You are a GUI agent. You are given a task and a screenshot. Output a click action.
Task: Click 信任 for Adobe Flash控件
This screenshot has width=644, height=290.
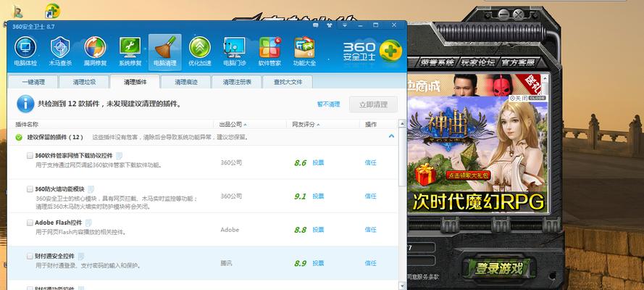click(x=370, y=230)
